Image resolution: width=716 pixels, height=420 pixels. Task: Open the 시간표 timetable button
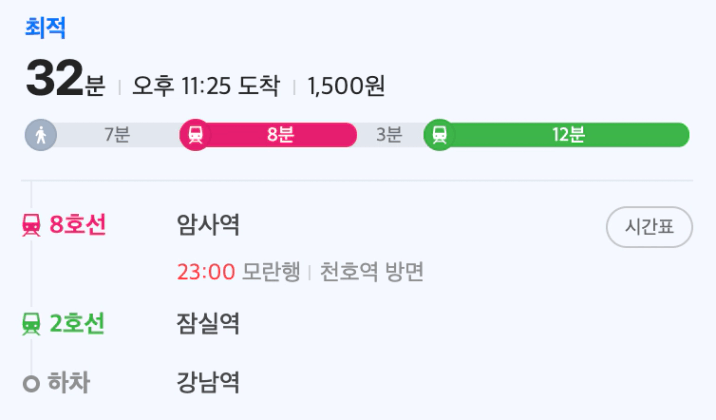pos(649,227)
